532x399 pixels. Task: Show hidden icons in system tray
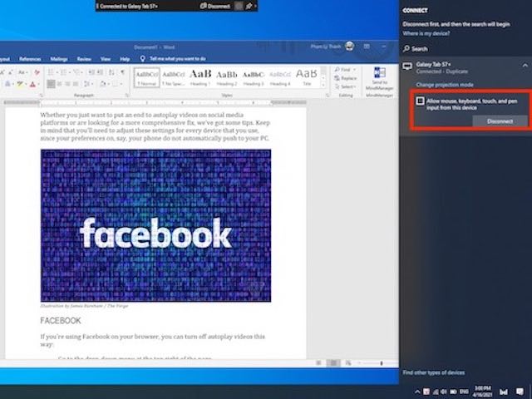coord(417,392)
